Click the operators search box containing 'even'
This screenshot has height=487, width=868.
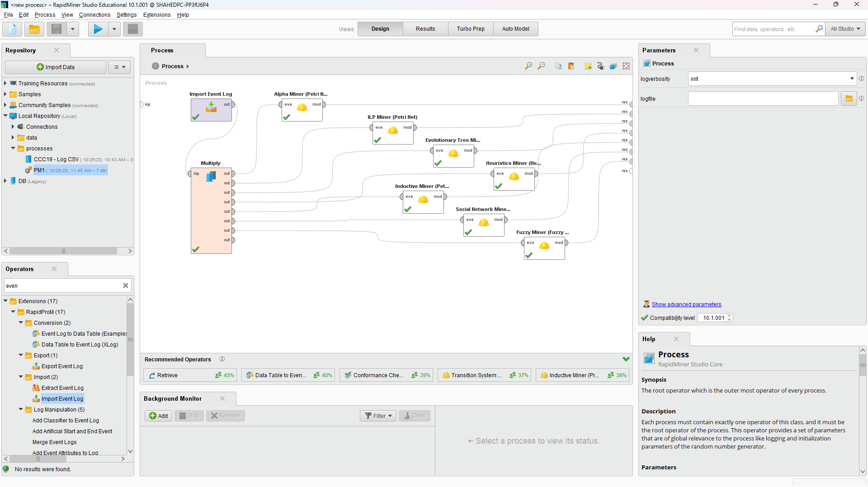coord(63,286)
